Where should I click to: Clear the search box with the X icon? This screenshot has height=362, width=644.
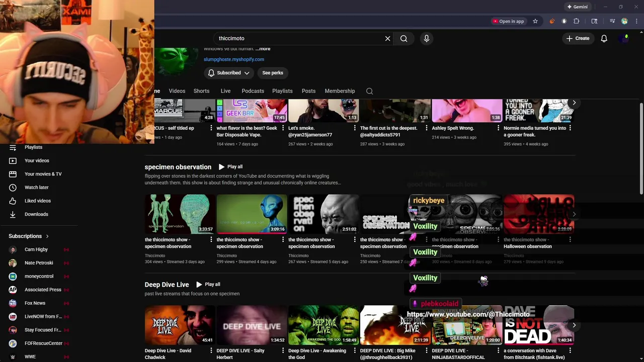coord(387,38)
